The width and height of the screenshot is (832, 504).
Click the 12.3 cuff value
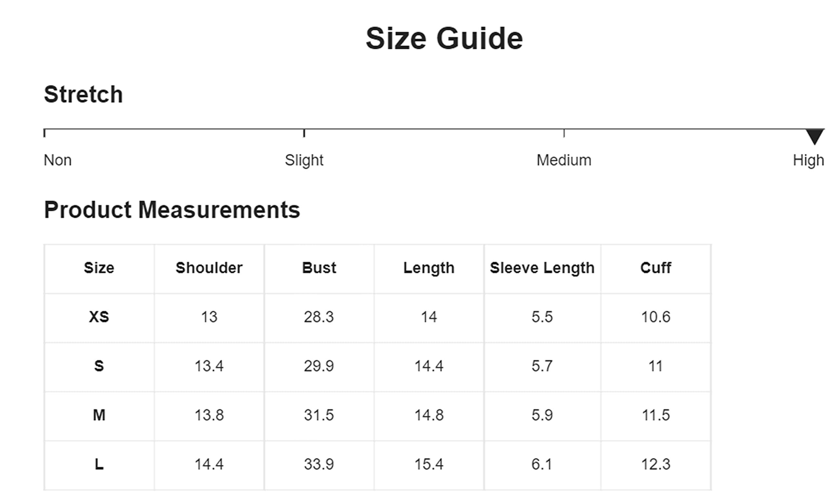656,464
